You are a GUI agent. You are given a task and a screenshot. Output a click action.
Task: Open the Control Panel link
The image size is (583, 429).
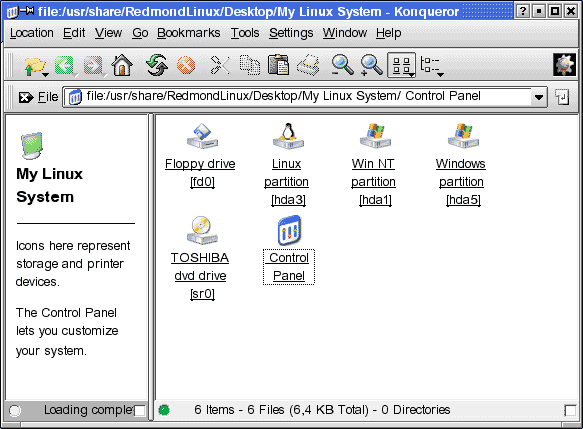click(x=289, y=267)
